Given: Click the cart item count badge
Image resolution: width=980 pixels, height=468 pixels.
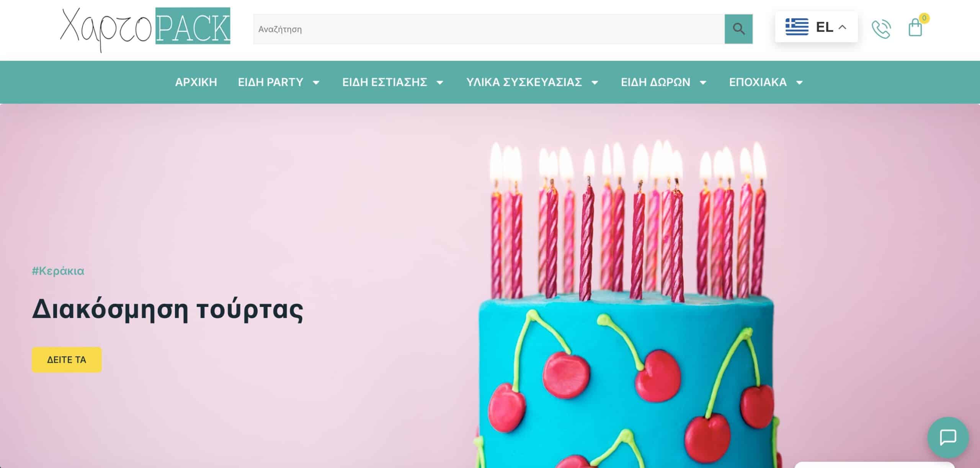Looking at the screenshot, I should tap(924, 18).
